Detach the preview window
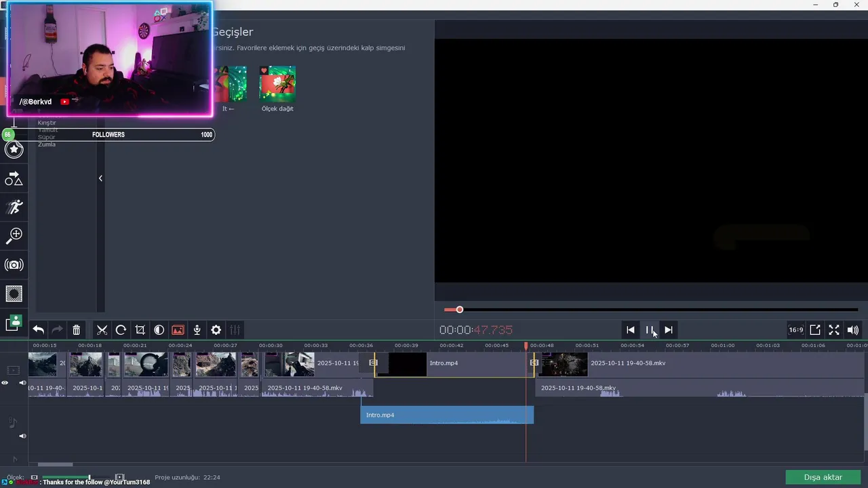 pyautogui.click(x=815, y=330)
